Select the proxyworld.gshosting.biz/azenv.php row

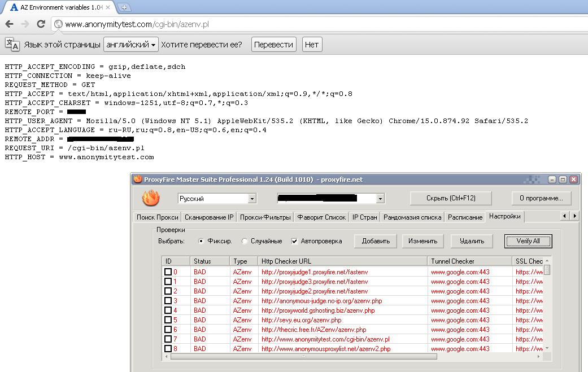point(318,310)
